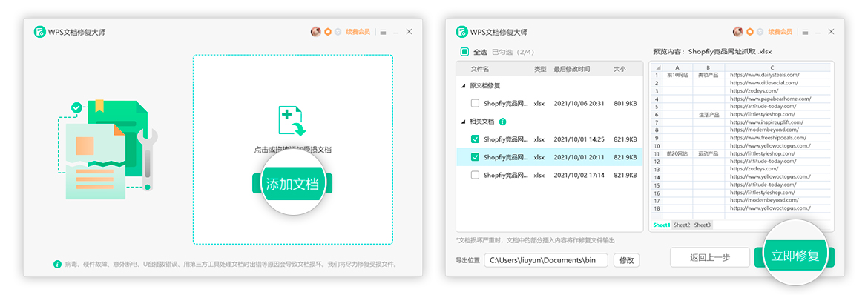Click the select-all corner of the preview sheet
Viewport: 868px width, 295px height.
tap(657, 67)
